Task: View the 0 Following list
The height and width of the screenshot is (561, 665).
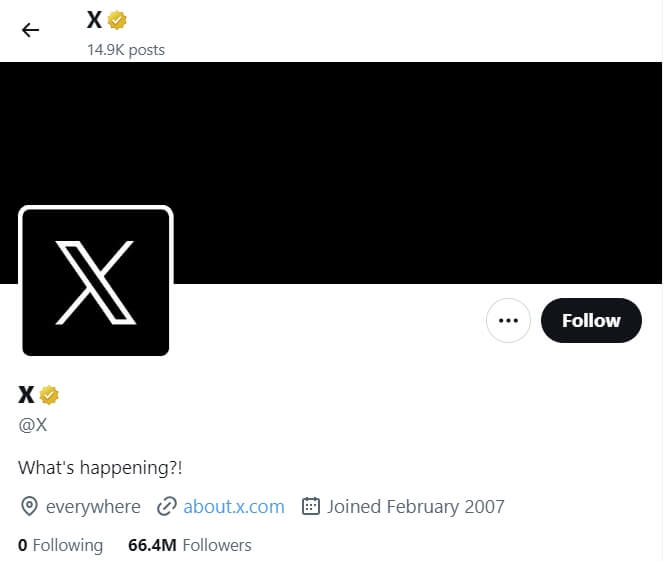Action: pyautogui.click(x=61, y=545)
